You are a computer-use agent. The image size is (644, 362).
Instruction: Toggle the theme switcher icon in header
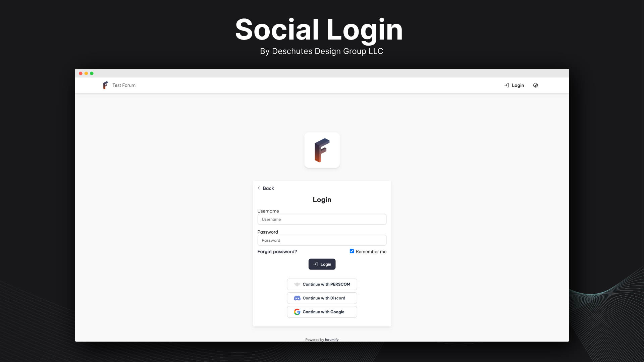(536, 85)
